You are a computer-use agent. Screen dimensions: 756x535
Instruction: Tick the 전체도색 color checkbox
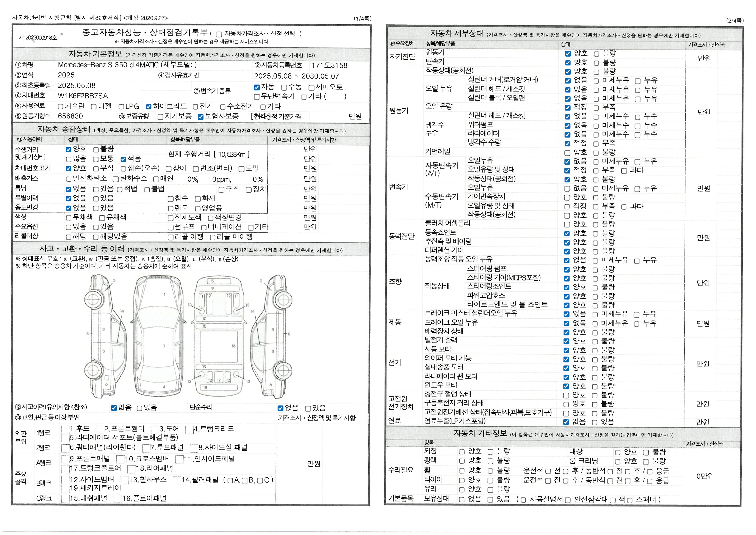[x=171, y=218]
